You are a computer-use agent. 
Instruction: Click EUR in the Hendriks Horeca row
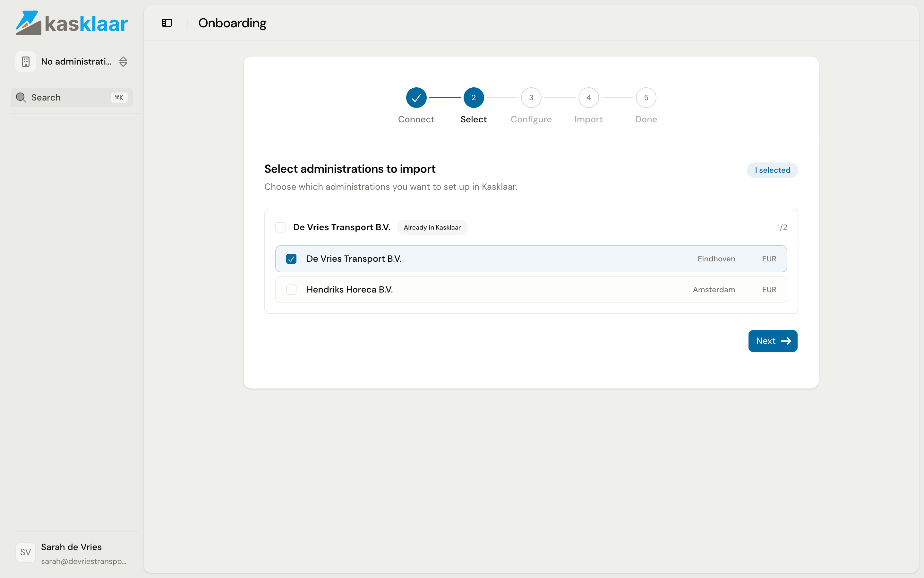[769, 290]
